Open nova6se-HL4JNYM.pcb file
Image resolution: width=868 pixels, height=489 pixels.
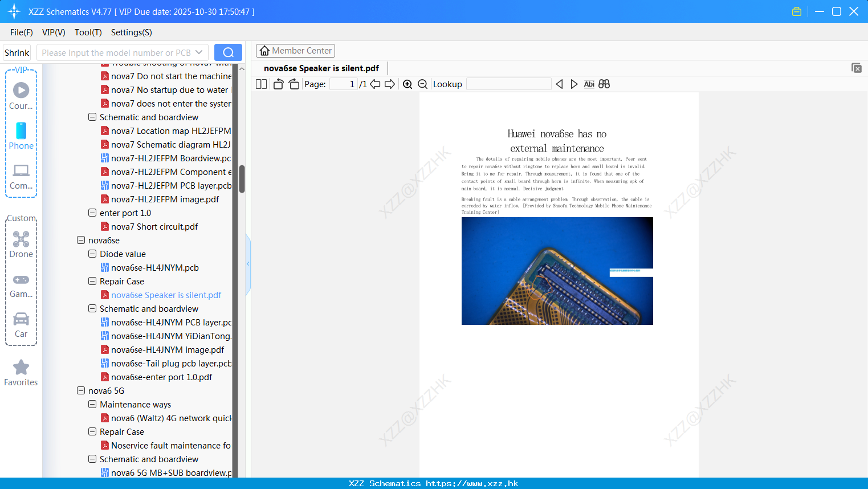coord(155,268)
